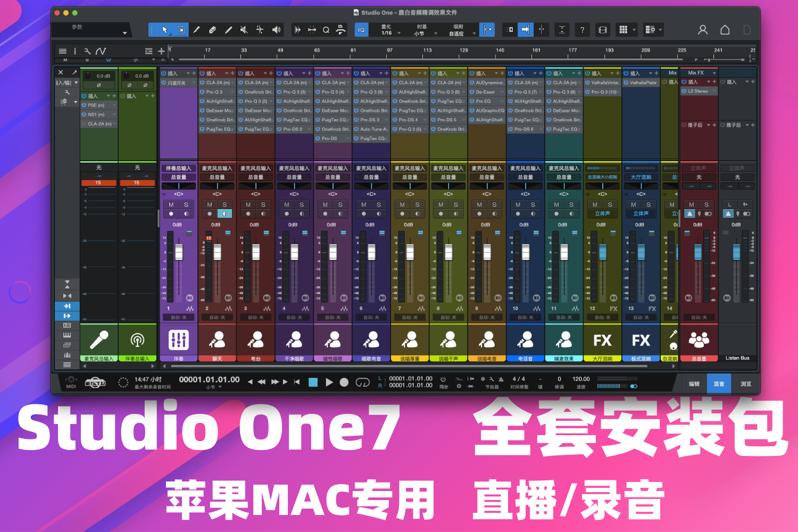Image resolution: width=798 pixels, height=532 pixels.
Task: Click the 闪避开关 insert on channel 1
Action: [179, 82]
